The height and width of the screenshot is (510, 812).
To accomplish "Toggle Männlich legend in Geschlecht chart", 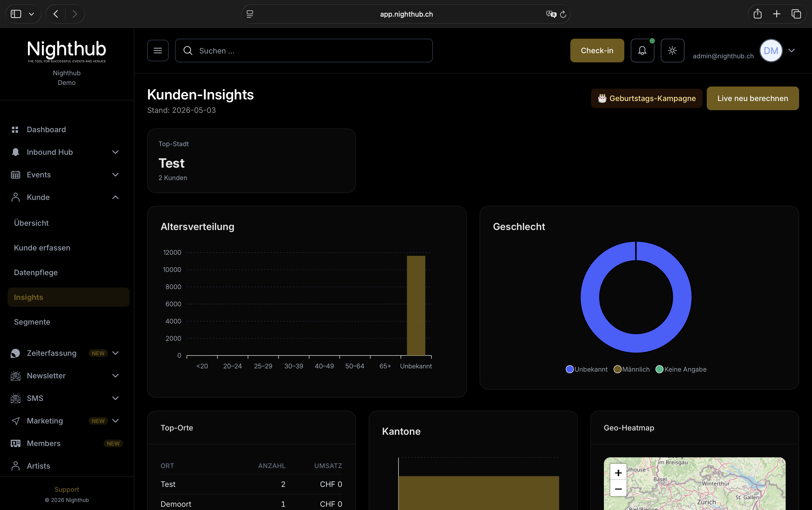I will [632, 369].
